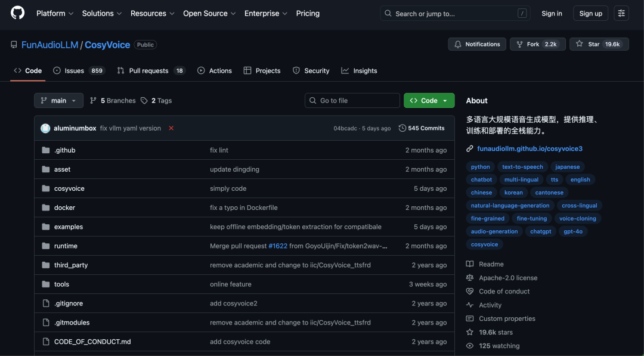Click the fork icon in Fork button
Screen dimensions: 644x356
[x=519, y=44]
